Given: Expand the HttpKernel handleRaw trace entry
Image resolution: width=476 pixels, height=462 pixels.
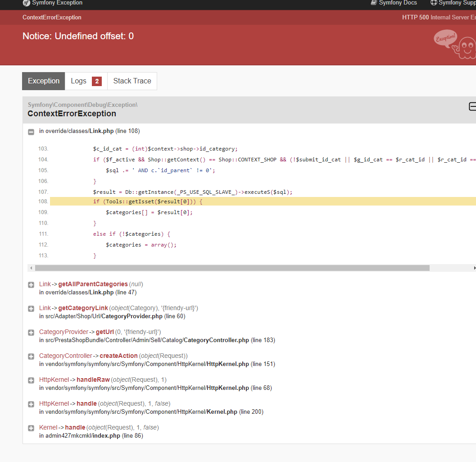Looking at the screenshot, I should click(31, 380).
